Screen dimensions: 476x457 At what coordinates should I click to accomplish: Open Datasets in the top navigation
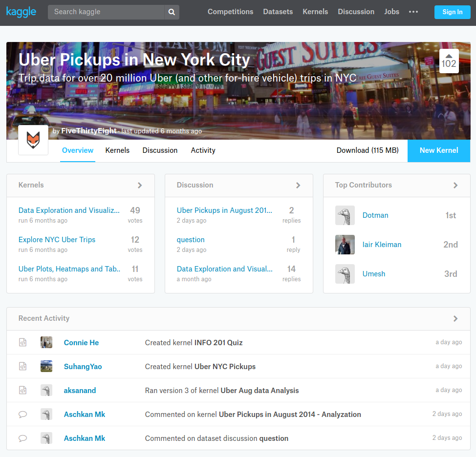click(x=278, y=12)
